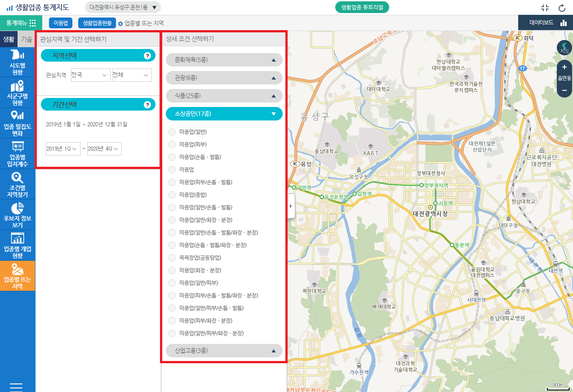
Task: Collapse the side panel with arrow handle
Action: pyautogui.click(x=290, y=206)
